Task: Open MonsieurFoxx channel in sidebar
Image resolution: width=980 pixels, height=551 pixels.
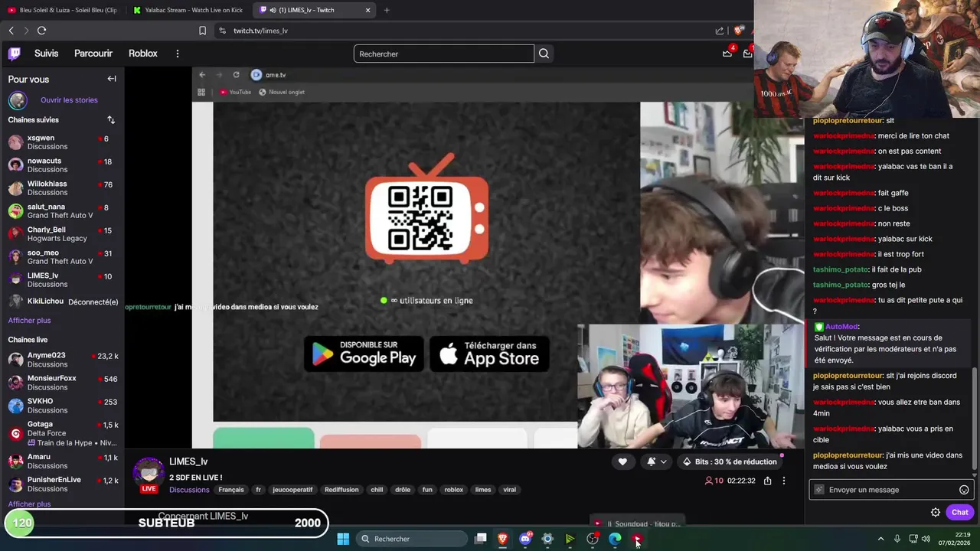Action: (62, 383)
